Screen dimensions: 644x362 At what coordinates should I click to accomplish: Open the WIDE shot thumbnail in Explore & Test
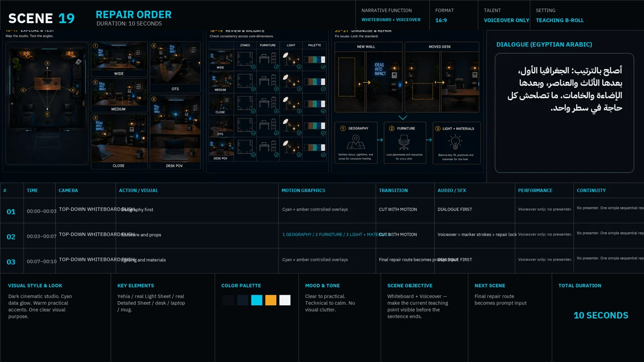pos(119,59)
